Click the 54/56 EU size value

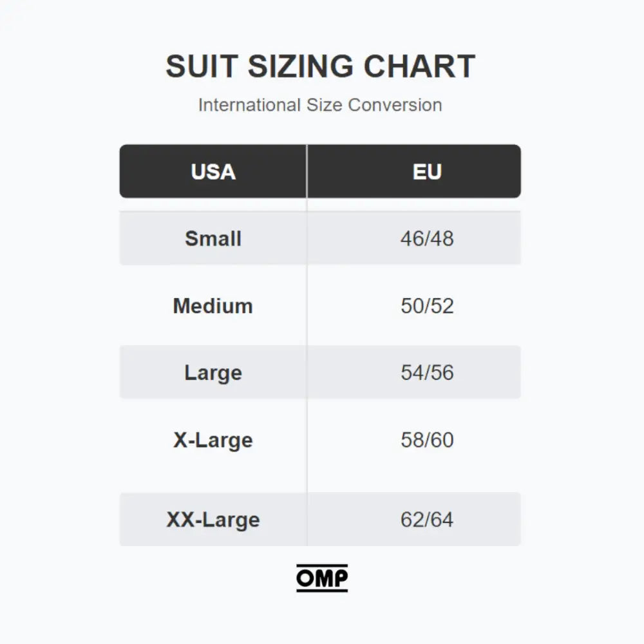coord(427,372)
